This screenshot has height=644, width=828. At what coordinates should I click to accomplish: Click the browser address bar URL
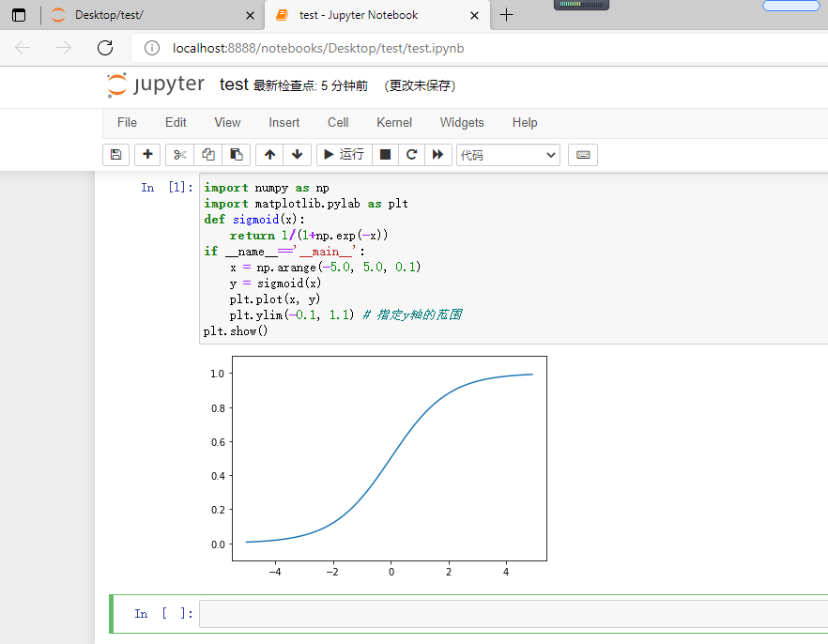coord(319,48)
